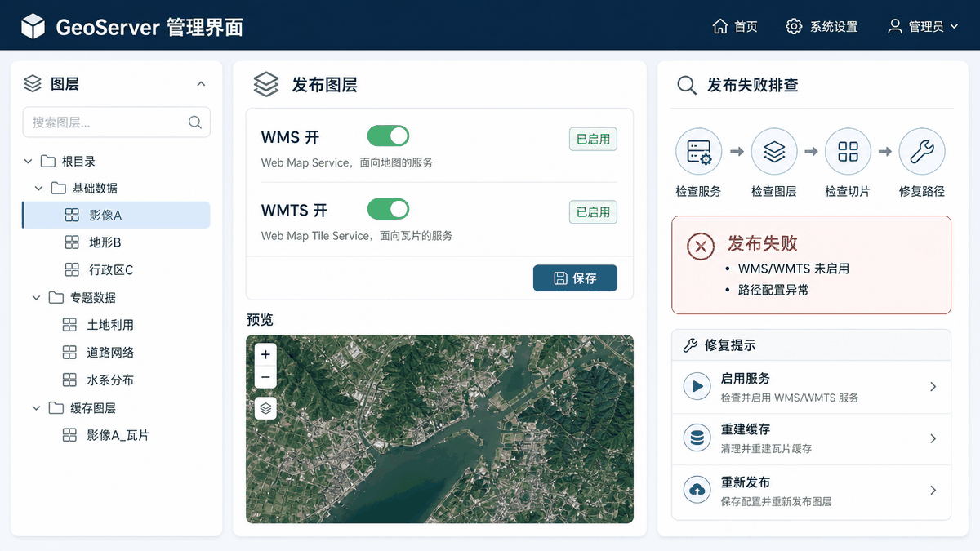The image size is (980, 551).
Task: Click the cloud upload icon for 重新发布
Action: (697, 490)
